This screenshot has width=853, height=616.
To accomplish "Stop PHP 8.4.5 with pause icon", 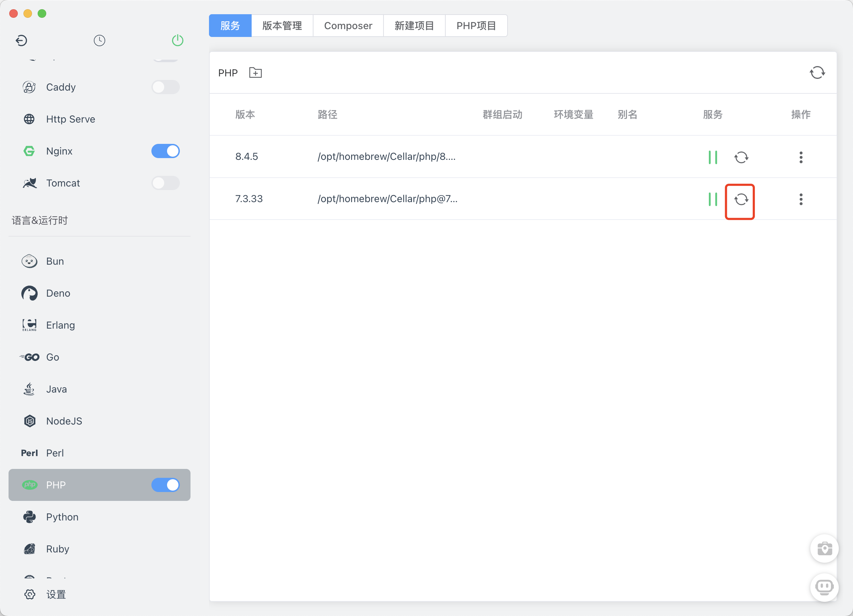I will tap(712, 157).
